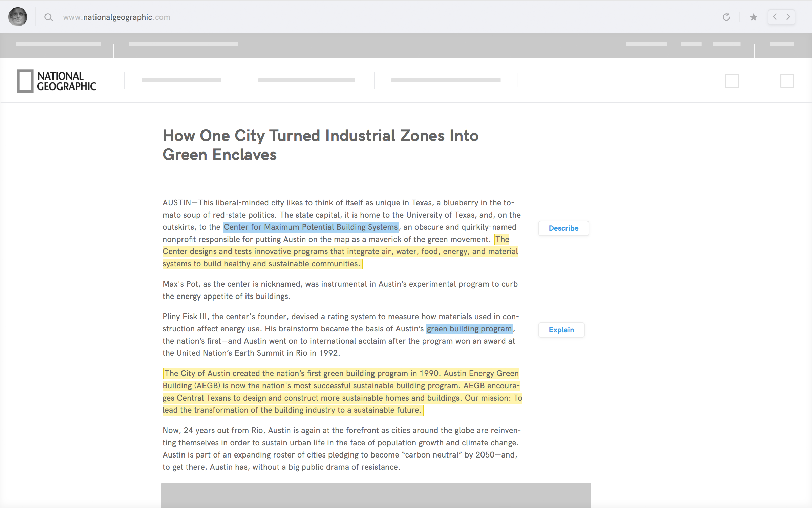Click the Explain button
Viewport: 812px width, 508px height.
point(561,330)
